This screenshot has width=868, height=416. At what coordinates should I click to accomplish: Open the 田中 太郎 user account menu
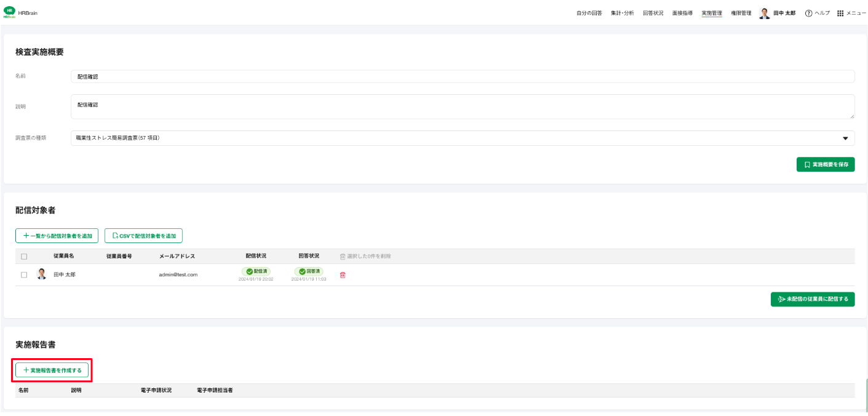point(784,13)
